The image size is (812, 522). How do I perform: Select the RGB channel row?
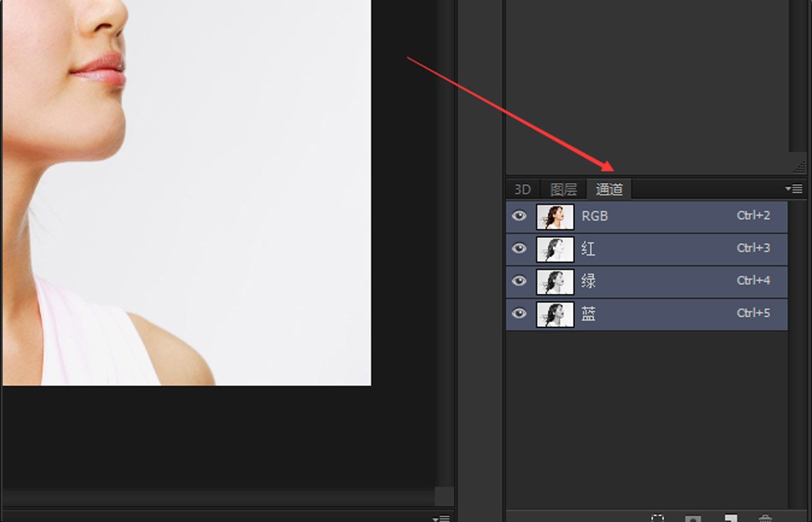point(657,216)
